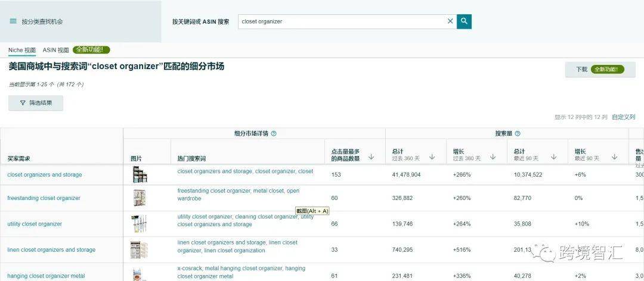Click the funnel filter results button
The height and width of the screenshot is (281, 644).
click(x=36, y=103)
